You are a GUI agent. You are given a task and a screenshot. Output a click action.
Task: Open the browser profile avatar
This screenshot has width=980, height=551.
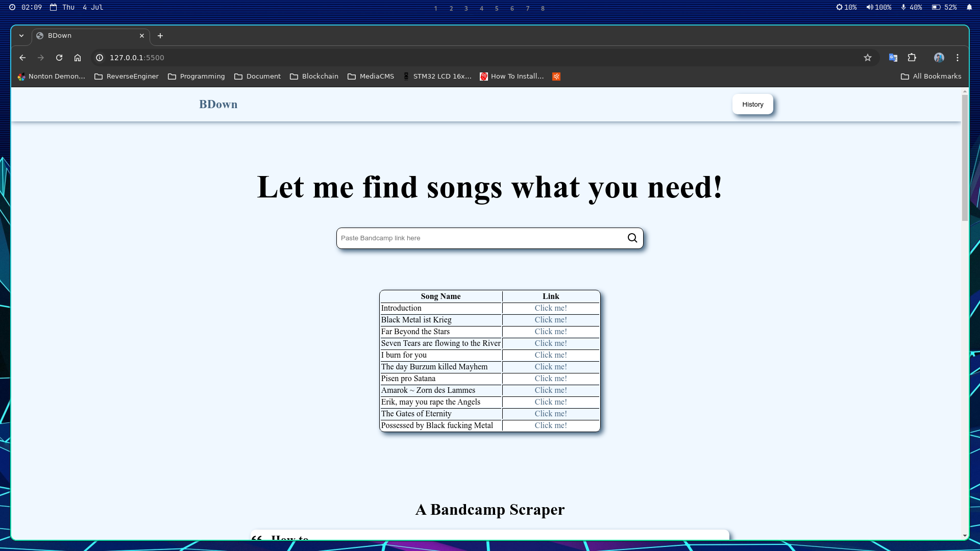pos(940,58)
